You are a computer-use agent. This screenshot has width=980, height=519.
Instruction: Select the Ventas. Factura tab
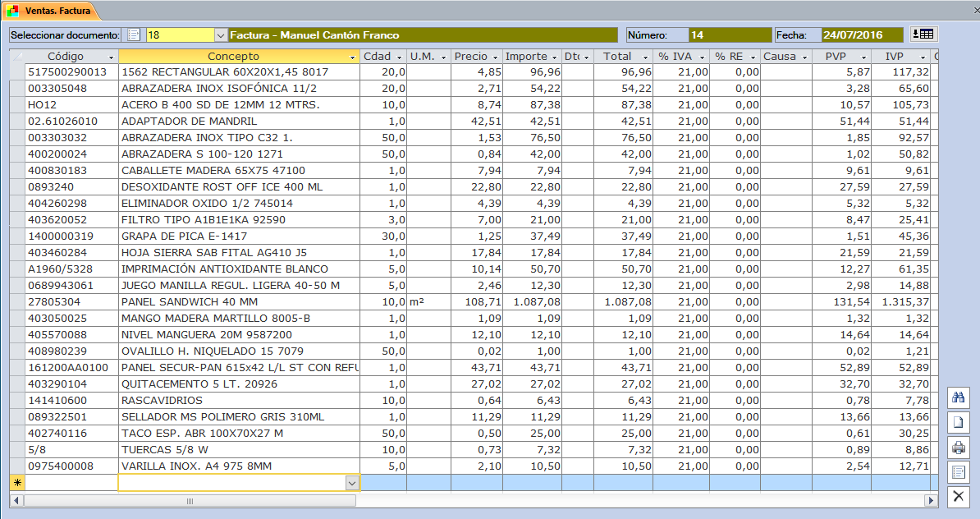(x=51, y=11)
